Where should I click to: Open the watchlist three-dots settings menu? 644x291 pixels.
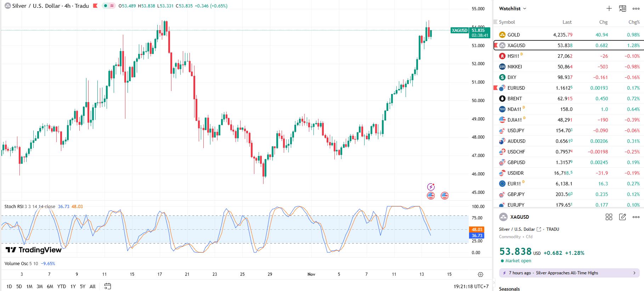[x=636, y=9]
